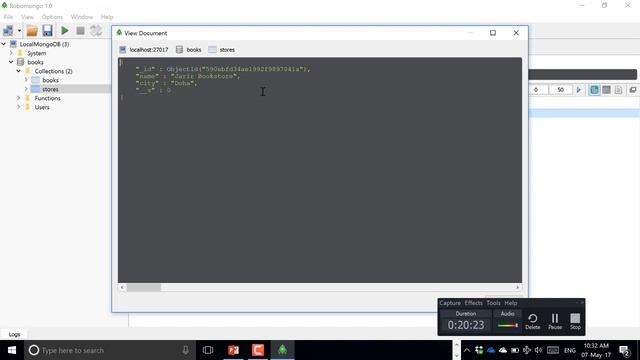Maximize the View Document dialog
Viewport: 640px width, 360px height.
(x=493, y=33)
